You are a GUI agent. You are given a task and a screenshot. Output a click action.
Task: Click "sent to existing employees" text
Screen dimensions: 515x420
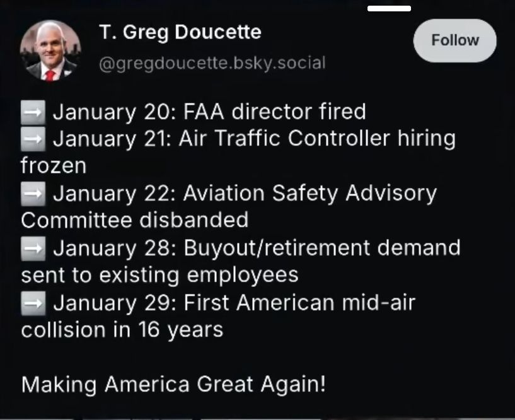point(159,275)
